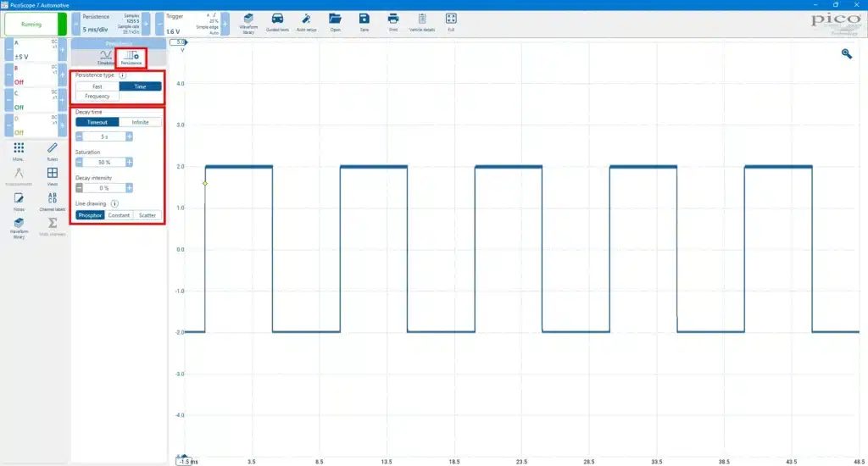This screenshot has height=466, width=868.
Task: Choose Constant line drawing
Action: click(119, 214)
